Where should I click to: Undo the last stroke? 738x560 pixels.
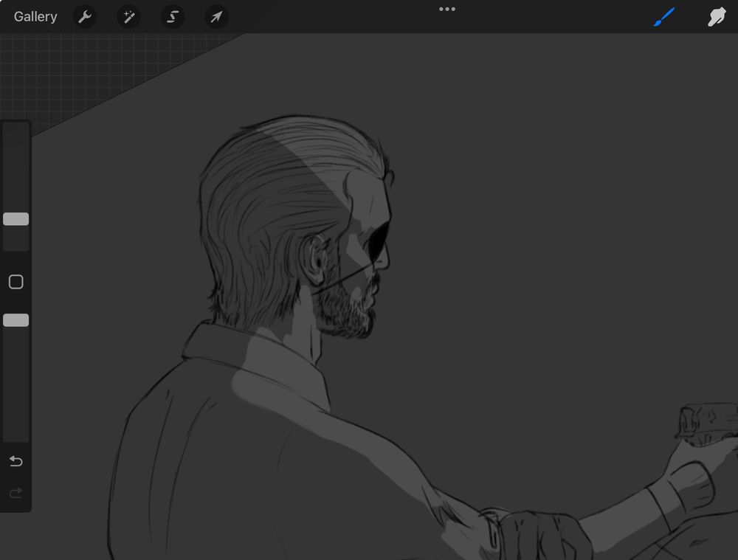click(16, 461)
